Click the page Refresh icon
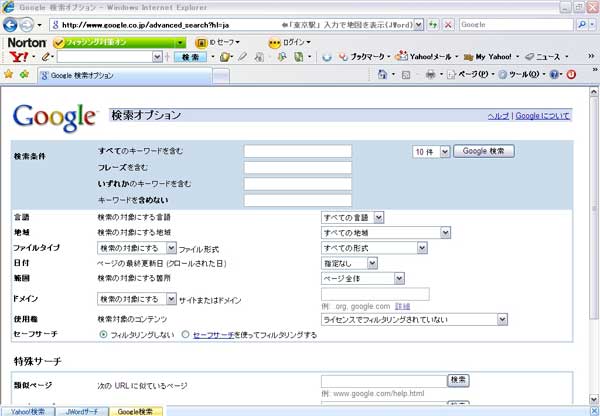Screen dimensions: 600x416 433,25
